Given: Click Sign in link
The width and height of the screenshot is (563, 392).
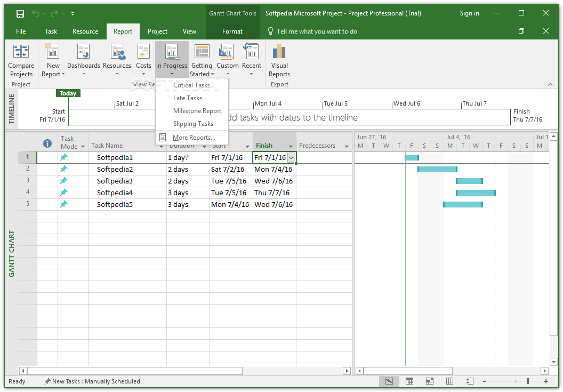Looking at the screenshot, I should [469, 13].
